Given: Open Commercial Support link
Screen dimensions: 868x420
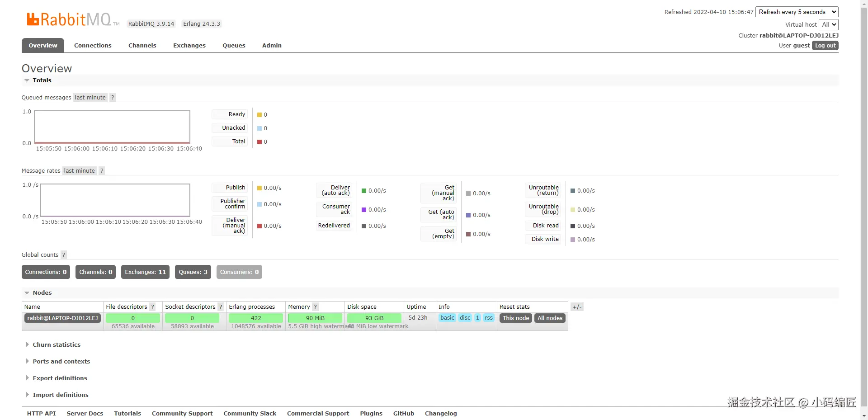Looking at the screenshot, I should pos(318,414).
